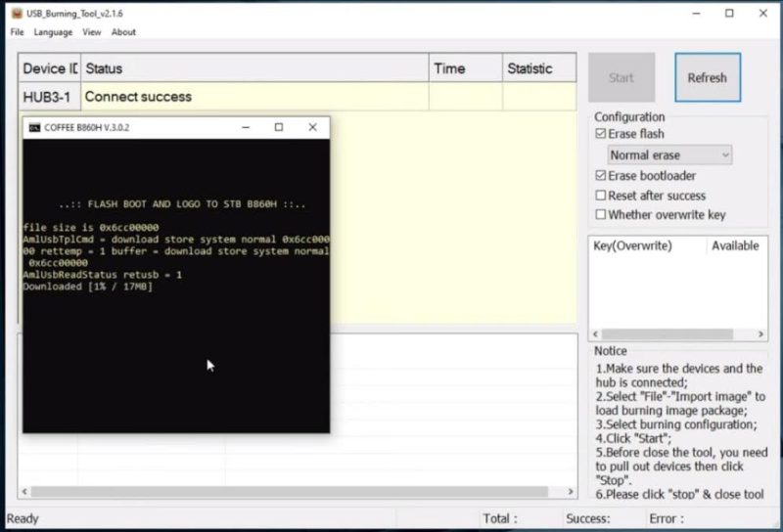
Task: Click the COFFEE B860H console window icon
Action: 34,128
